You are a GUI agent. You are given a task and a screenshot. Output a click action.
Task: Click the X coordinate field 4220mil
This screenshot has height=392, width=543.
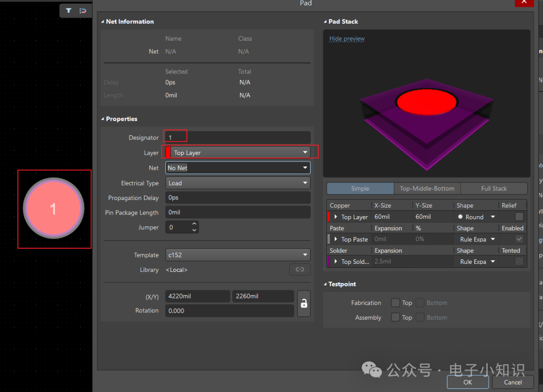click(198, 296)
